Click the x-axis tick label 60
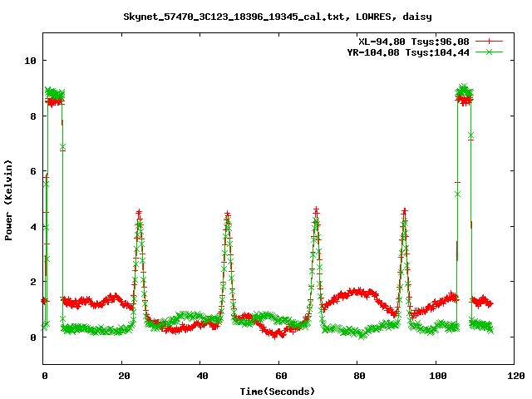Viewport: 532px width, 399px height. click(281, 376)
